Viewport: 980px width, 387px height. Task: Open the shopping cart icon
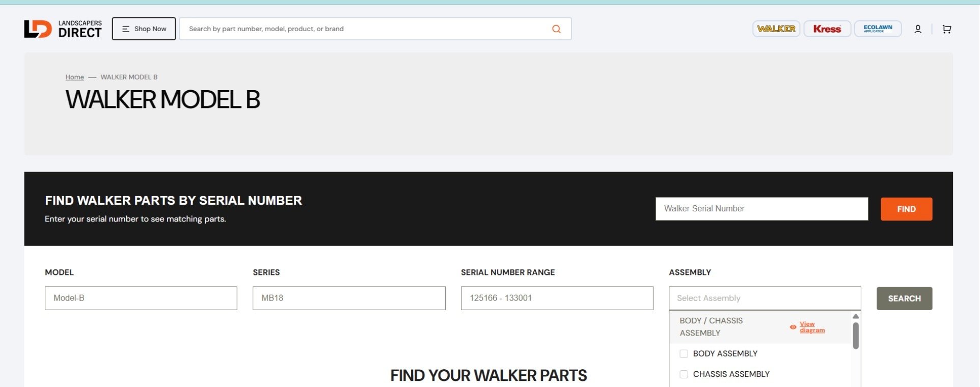pos(947,29)
